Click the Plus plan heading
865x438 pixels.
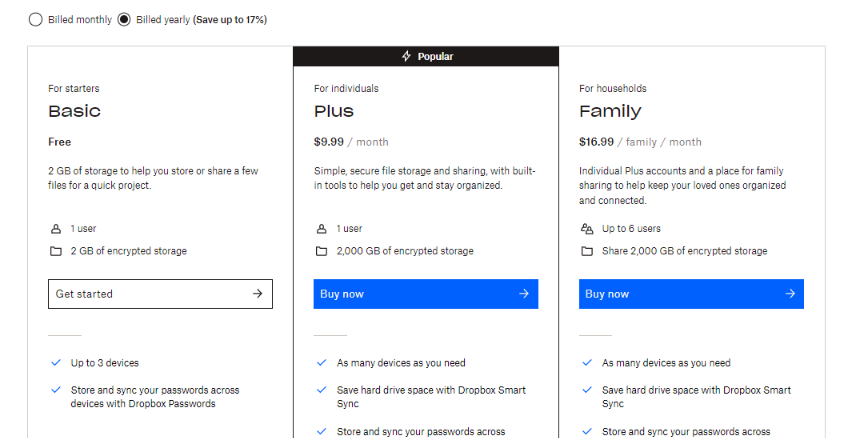[x=334, y=111]
